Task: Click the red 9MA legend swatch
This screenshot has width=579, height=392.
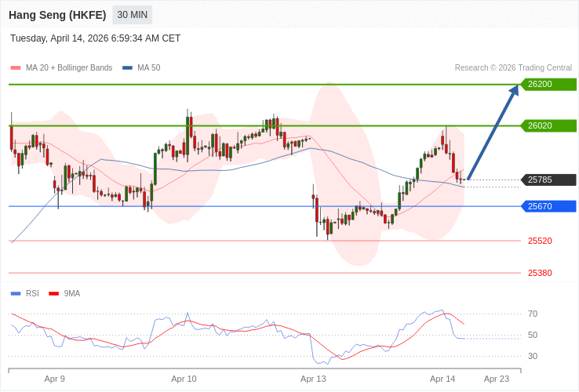Action: click(x=53, y=294)
